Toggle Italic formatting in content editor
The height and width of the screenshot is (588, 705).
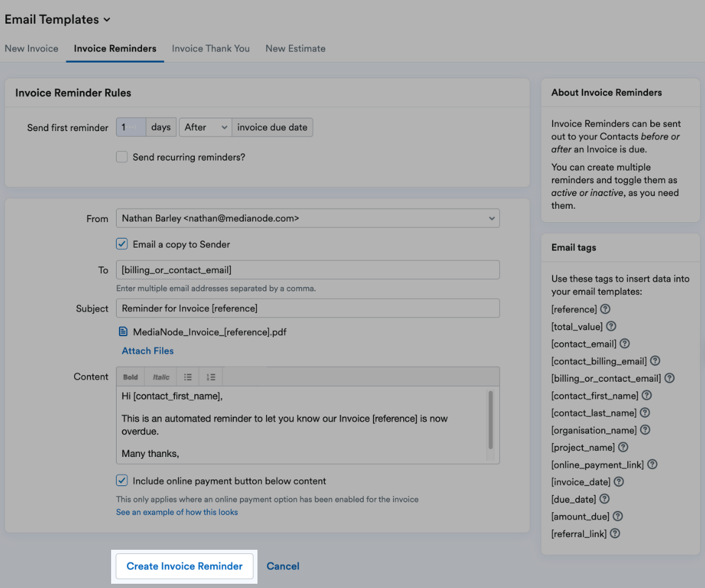tap(161, 377)
